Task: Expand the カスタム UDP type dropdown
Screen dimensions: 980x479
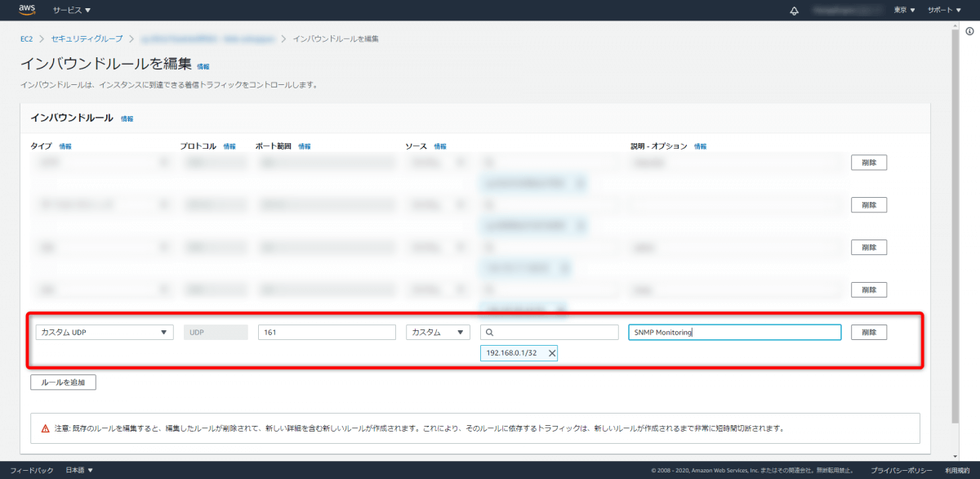Action: pyautogui.click(x=104, y=333)
